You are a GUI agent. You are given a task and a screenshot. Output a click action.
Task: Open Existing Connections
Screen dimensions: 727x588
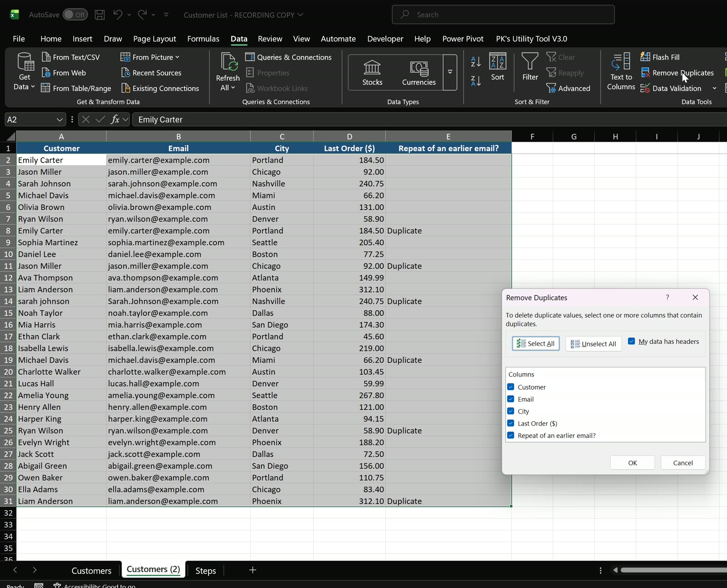[x=160, y=88]
